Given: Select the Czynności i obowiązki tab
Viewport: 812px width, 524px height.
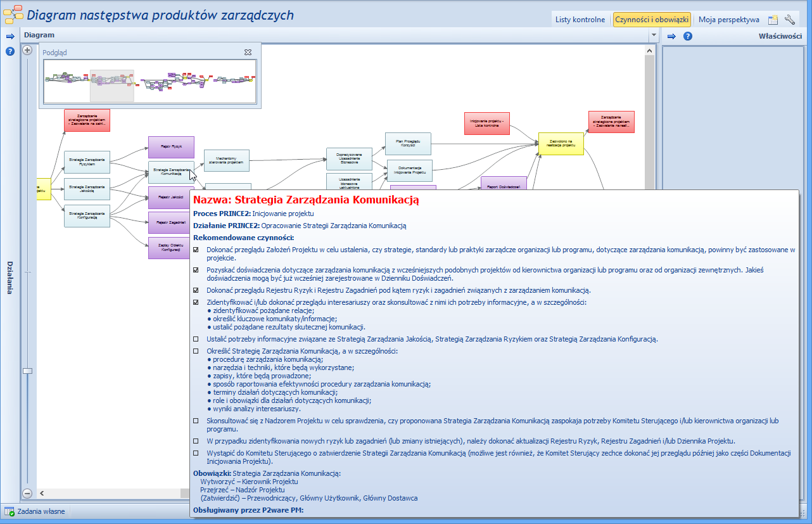Looking at the screenshot, I should (652, 20).
